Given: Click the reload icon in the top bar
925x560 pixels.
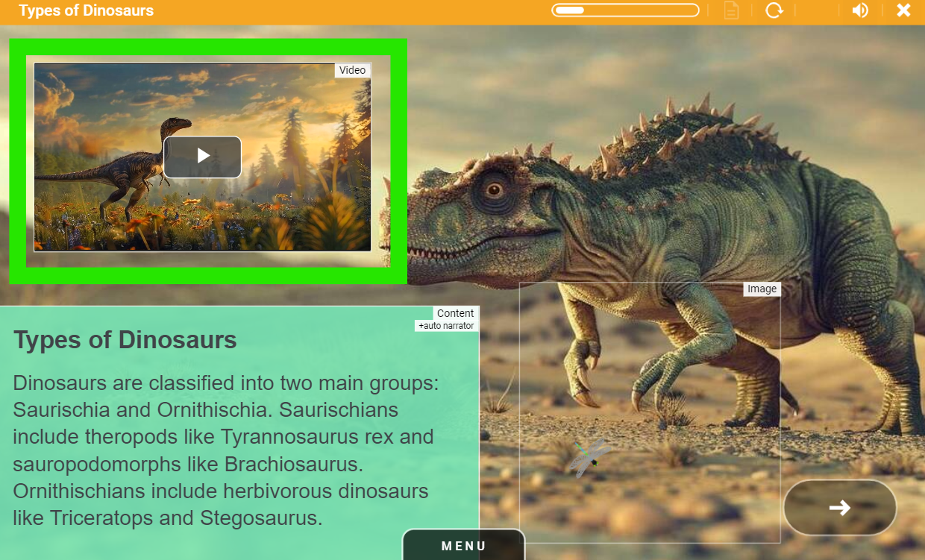Looking at the screenshot, I should pyautogui.click(x=774, y=10).
